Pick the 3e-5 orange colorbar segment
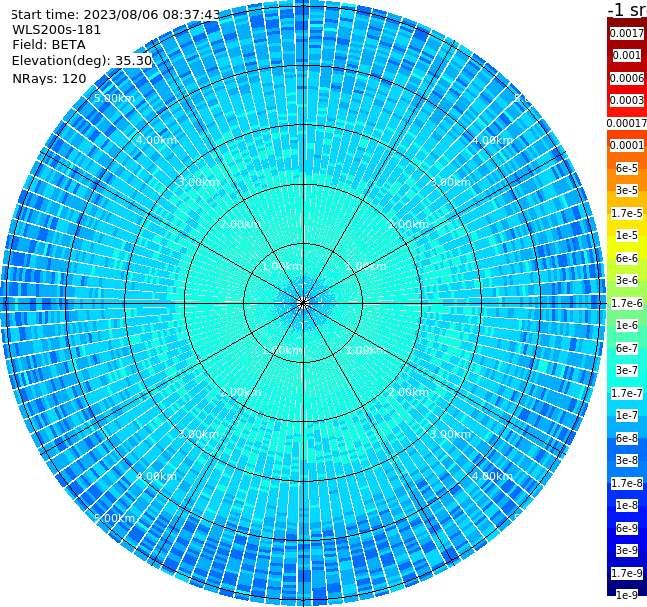Image resolution: width=647 pixels, height=607 pixels. [x=627, y=190]
